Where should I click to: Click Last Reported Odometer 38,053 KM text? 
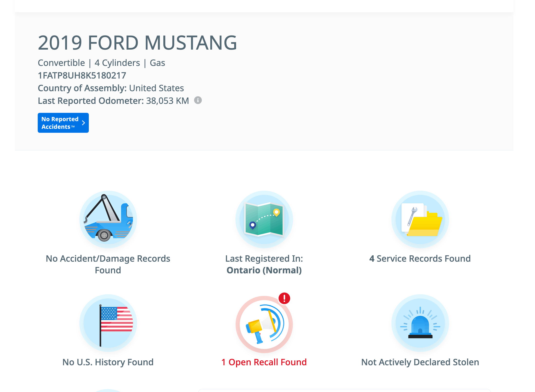(113, 101)
